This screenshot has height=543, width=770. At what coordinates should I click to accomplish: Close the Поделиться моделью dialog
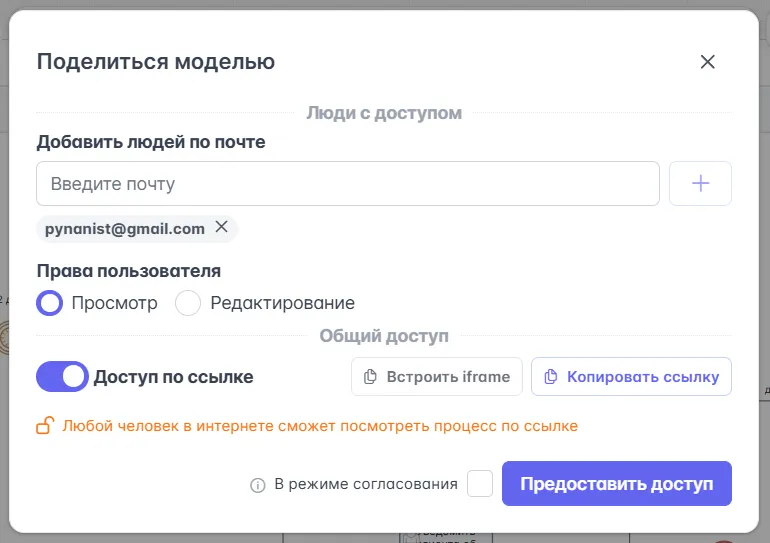(x=708, y=62)
